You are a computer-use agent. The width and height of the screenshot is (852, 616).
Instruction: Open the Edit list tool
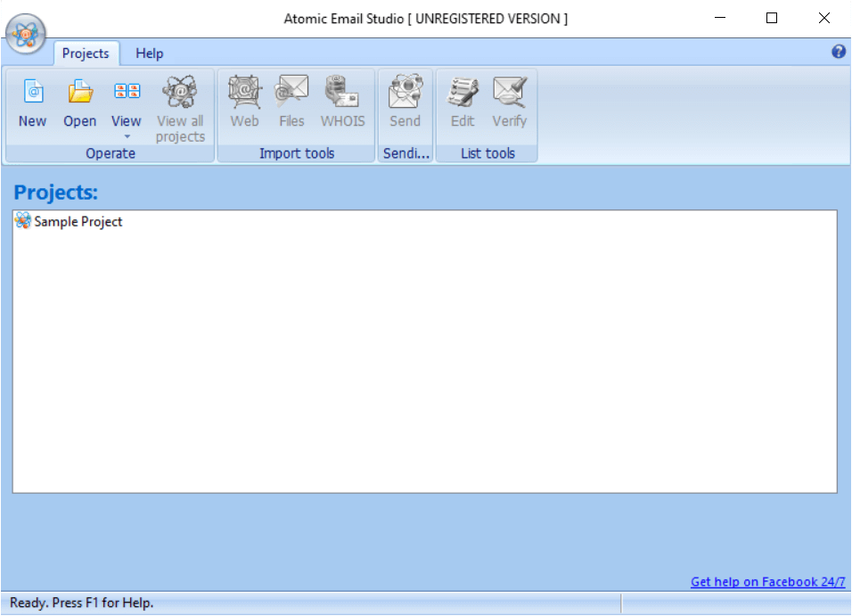click(463, 103)
